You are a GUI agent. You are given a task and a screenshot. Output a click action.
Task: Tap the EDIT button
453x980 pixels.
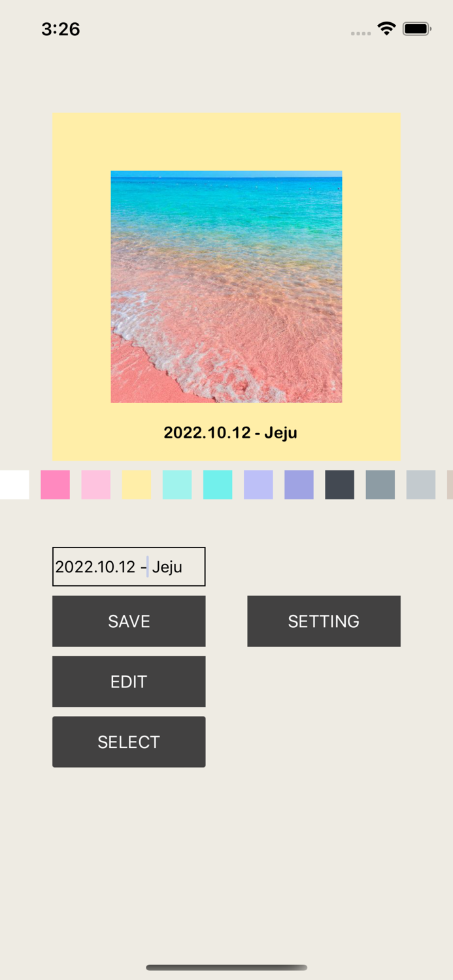(x=129, y=681)
